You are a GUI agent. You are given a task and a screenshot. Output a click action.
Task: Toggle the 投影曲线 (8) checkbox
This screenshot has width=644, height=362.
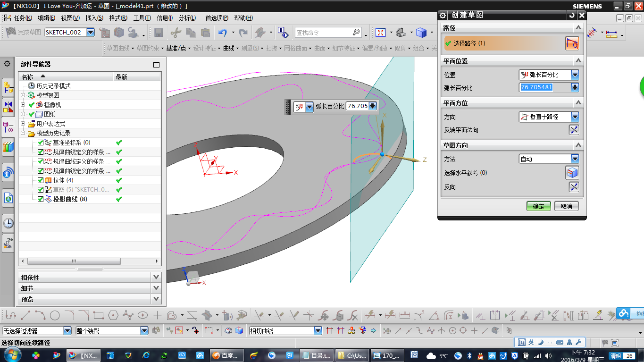[x=41, y=199]
